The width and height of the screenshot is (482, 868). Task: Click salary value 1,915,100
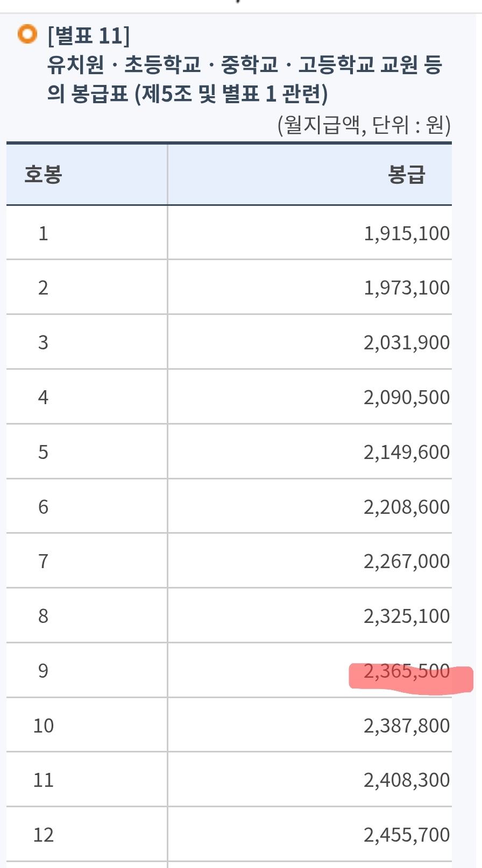[407, 233]
